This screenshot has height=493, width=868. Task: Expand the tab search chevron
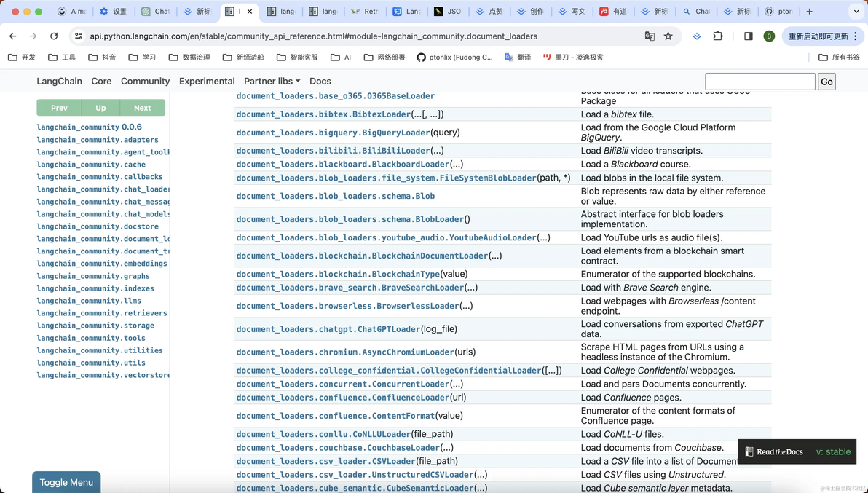coord(856,11)
